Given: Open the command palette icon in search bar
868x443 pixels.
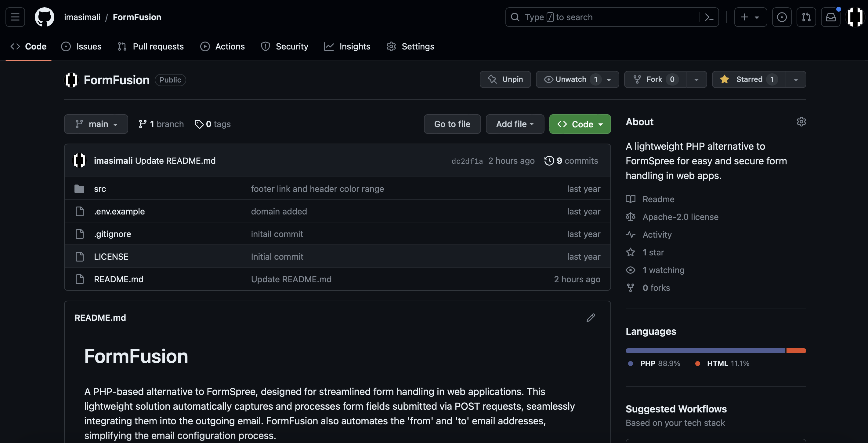Looking at the screenshot, I should [709, 17].
